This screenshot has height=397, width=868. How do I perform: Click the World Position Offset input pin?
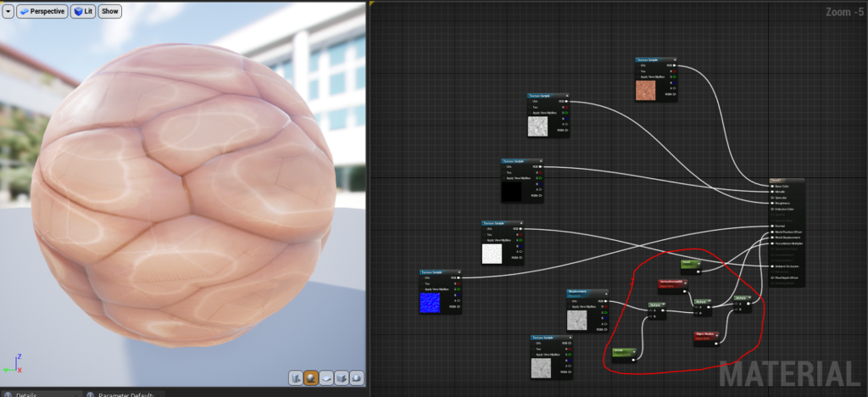click(773, 232)
